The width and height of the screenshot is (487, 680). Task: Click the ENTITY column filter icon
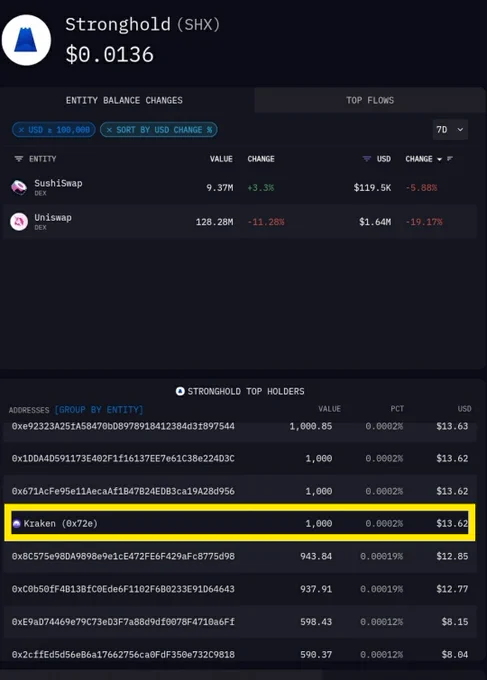[x=19, y=159]
